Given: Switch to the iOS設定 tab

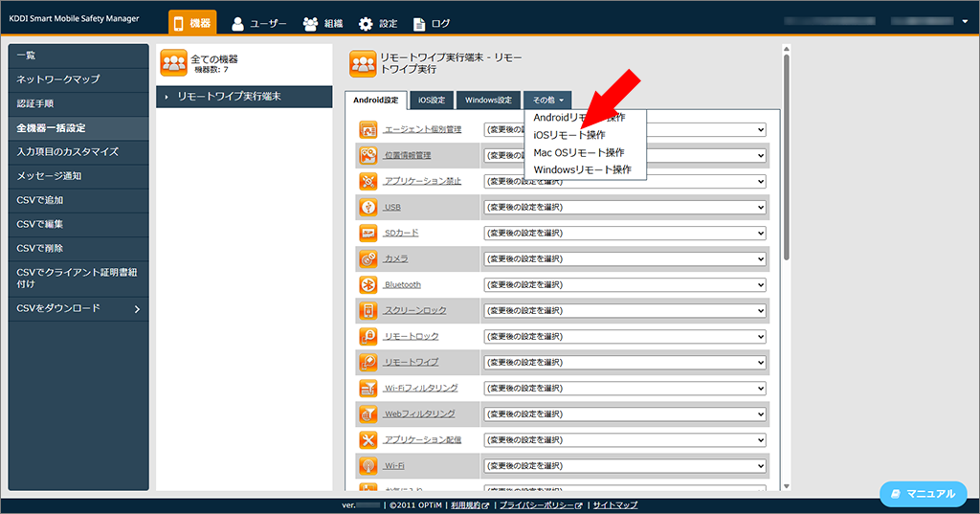Looking at the screenshot, I should pos(432,101).
